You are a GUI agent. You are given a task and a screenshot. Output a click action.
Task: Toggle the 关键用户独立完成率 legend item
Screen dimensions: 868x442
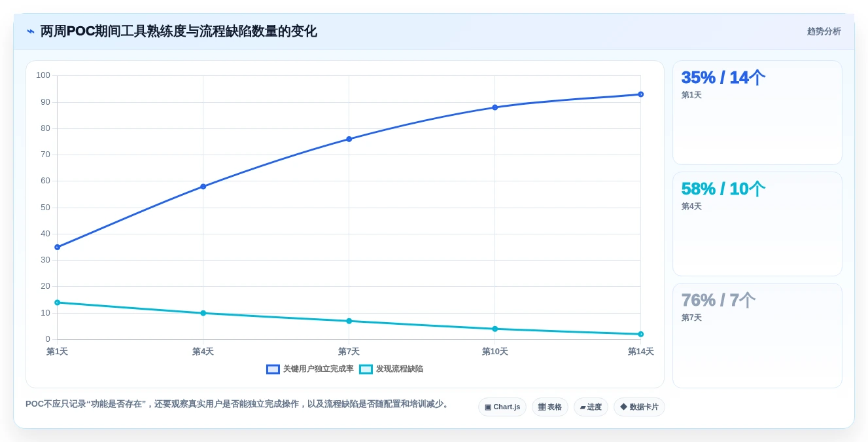[x=310, y=369]
